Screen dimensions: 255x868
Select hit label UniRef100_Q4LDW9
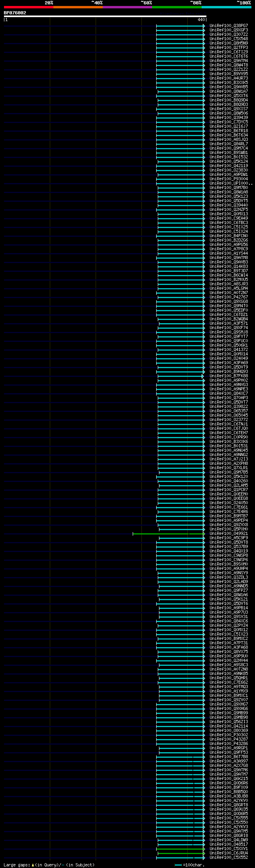click(x=229, y=840)
